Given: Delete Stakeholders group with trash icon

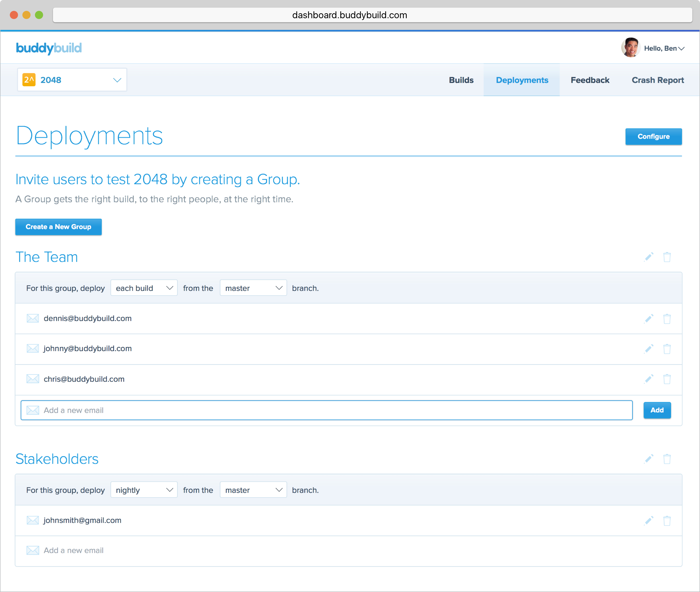Looking at the screenshot, I should 667,459.
